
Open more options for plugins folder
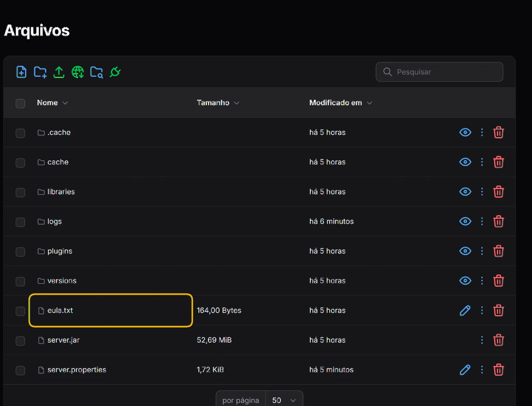point(482,251)
